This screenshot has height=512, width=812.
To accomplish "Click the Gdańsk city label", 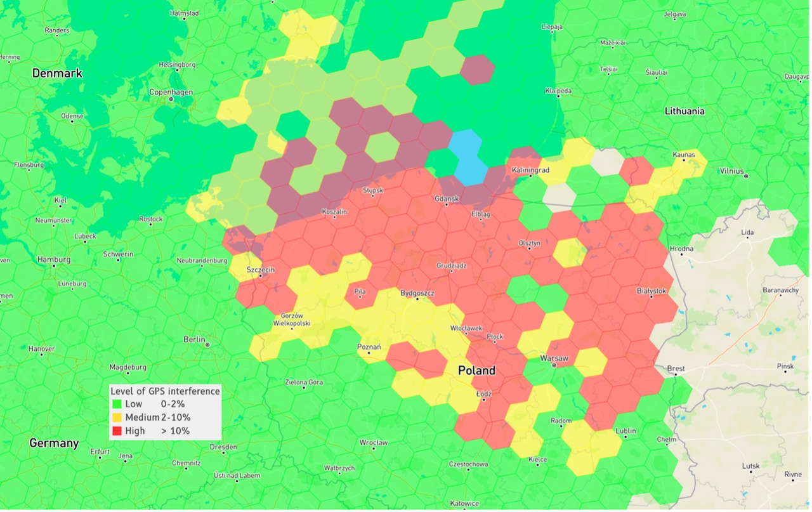I will pyautogui.click(x=447, y=199).
